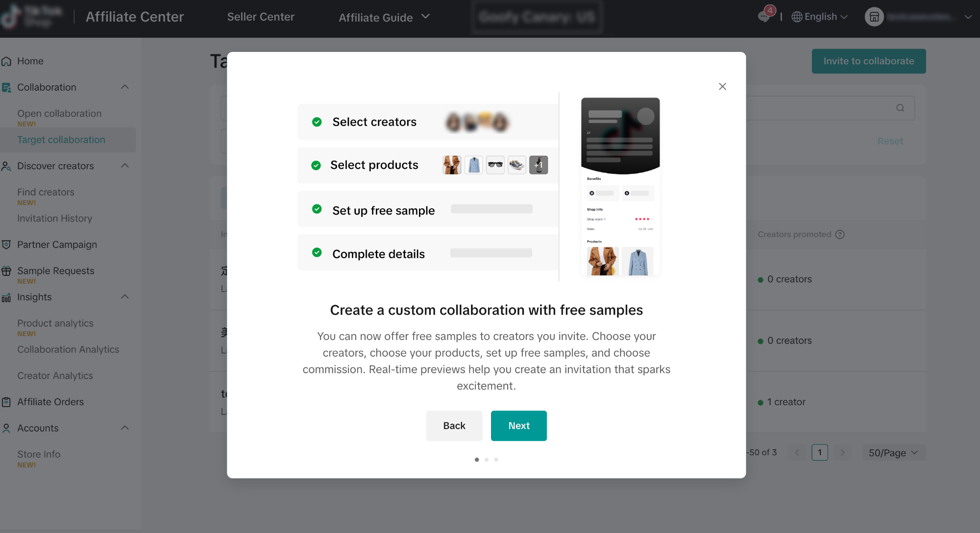980x533 pixels.
Task: Open Seller Center from top navigation
Action: (261, 17)
